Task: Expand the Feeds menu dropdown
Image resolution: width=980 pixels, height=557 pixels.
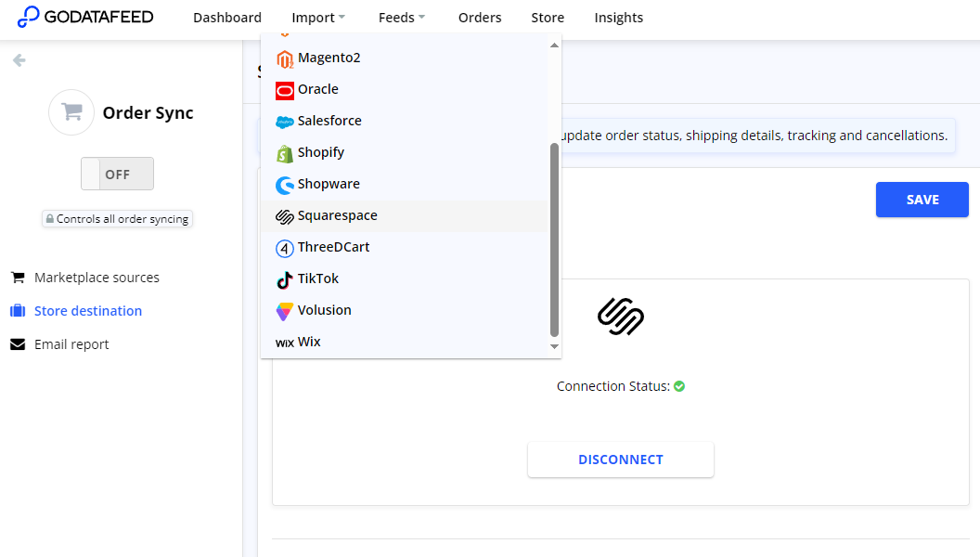Action: pos(401,18)
